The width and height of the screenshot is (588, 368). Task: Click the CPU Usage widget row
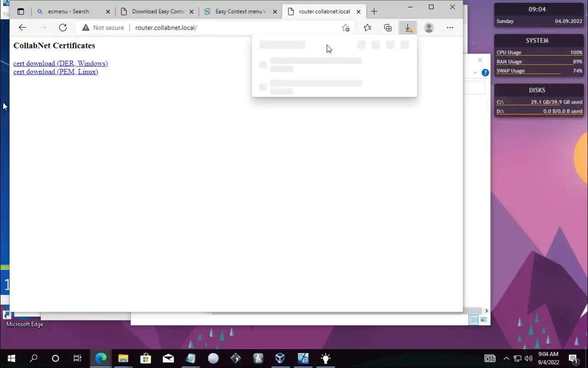[539, 52]
